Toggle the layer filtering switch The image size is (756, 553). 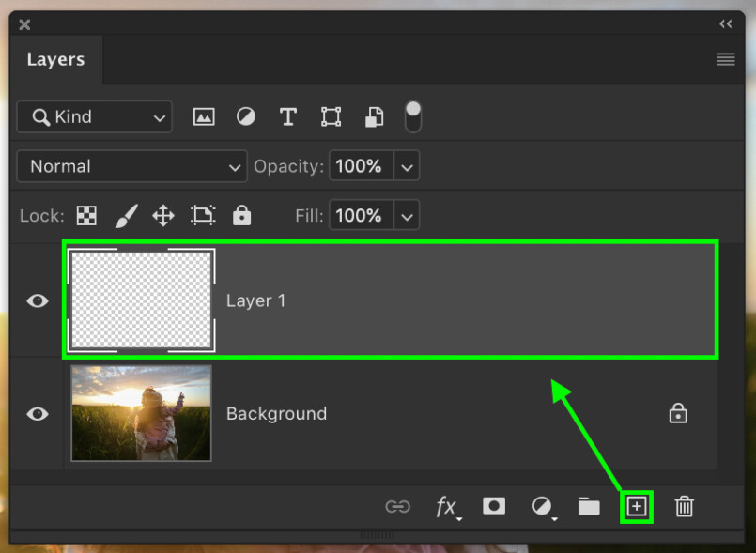pyautogui.click(x=412, y=116)
